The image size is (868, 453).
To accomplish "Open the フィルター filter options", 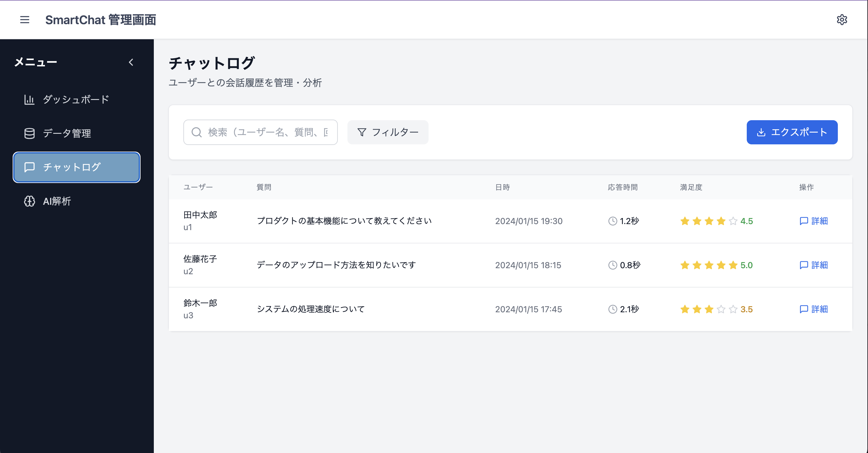I will click(388, 132).
